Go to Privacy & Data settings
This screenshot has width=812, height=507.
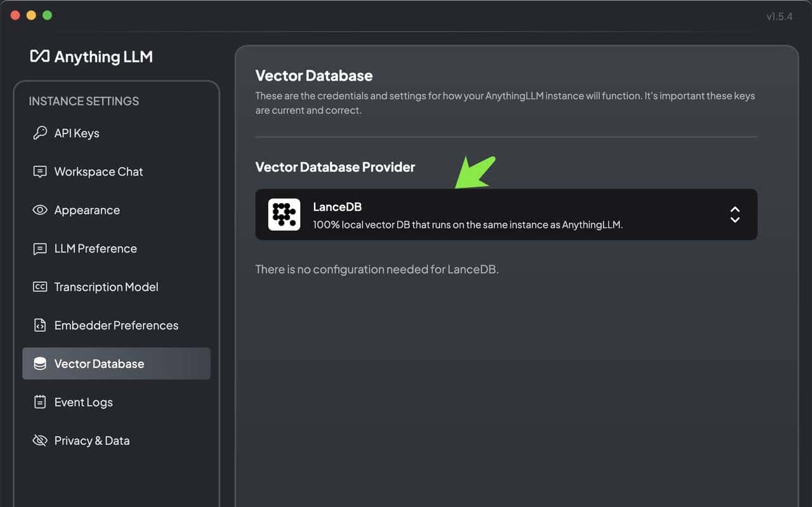(92, 440)
